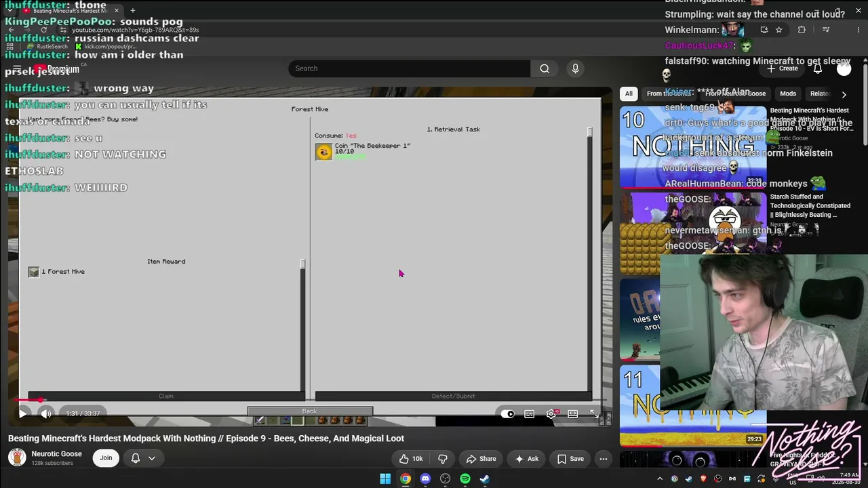The image size is (868, 488).
Task: Enter fullscreen on the video player
Action: (x=594, y=414)
